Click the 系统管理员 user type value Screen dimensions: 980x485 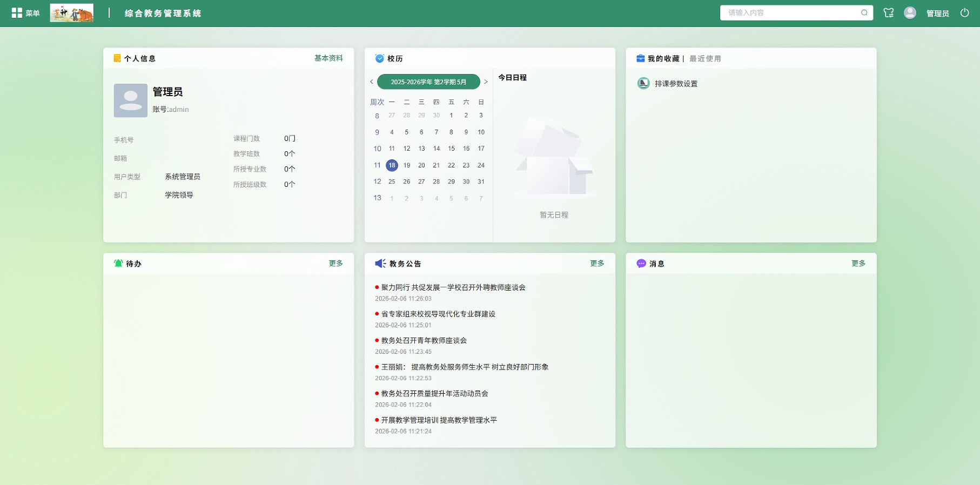183,177
